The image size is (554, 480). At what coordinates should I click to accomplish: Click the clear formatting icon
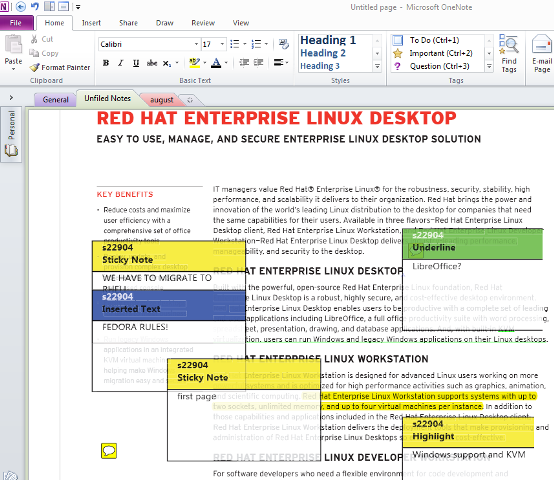(283, 44)
